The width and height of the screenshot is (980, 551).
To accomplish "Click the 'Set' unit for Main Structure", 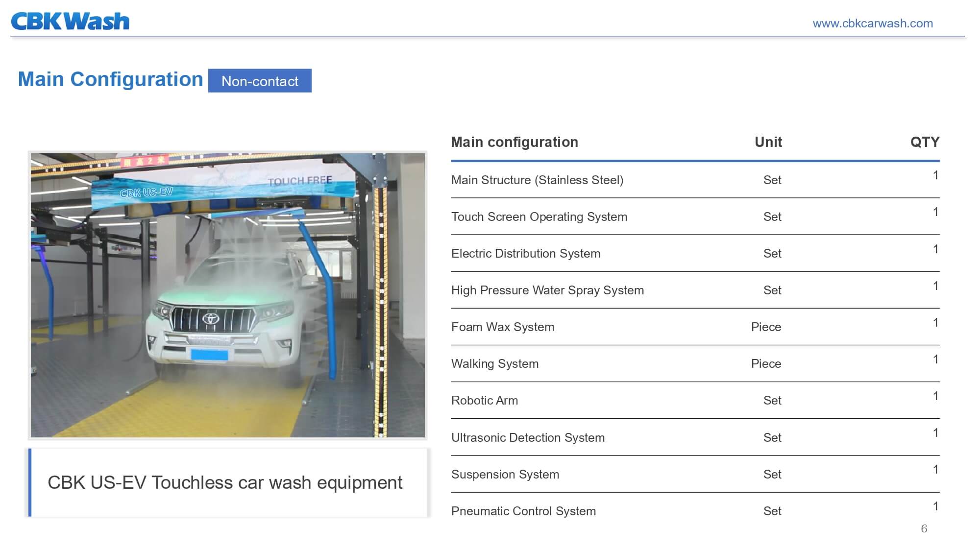I will tap(772, 180).
